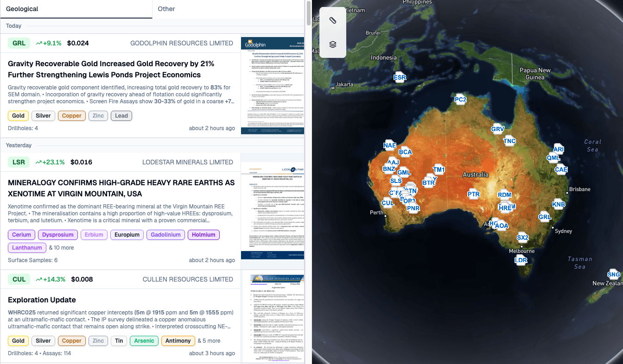Select the ruler measure tool on map
Image resolution: width=623 pixels, height=364 pixels.
(x=332, y=20)
